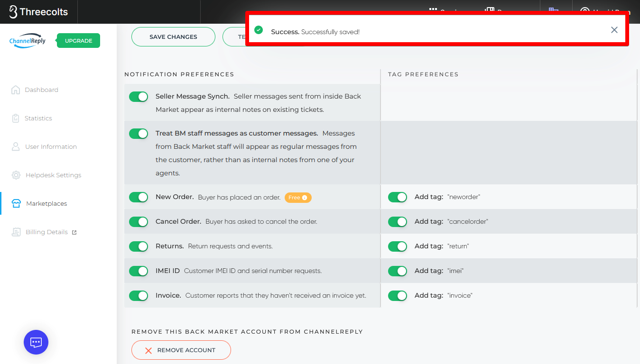Click the Upgrade button
This screenshot has height=364, width=640.
(x=78, y=41)
